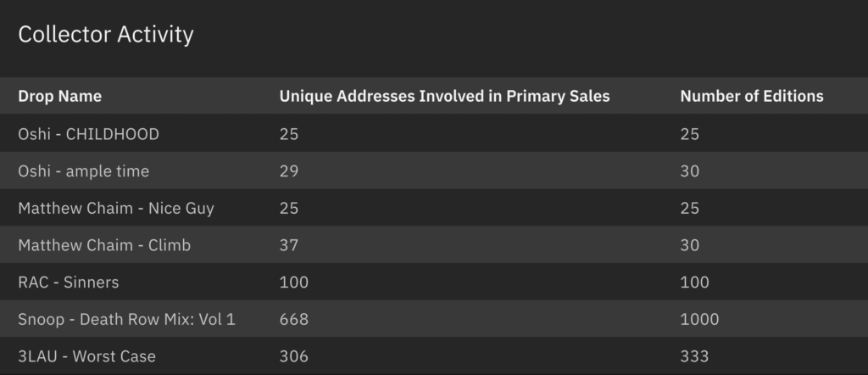Click Unique Addresses Involved in Primary Sales header
This screenshot has width=868, height=375.
click(x=444, y=97)
